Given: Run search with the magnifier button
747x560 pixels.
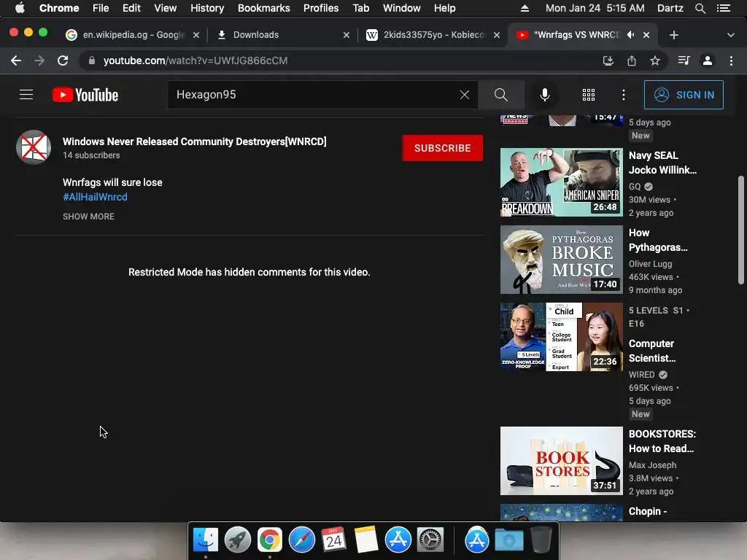Looking at the screenshot, I should pyautogui.click(x=500, y=95).
